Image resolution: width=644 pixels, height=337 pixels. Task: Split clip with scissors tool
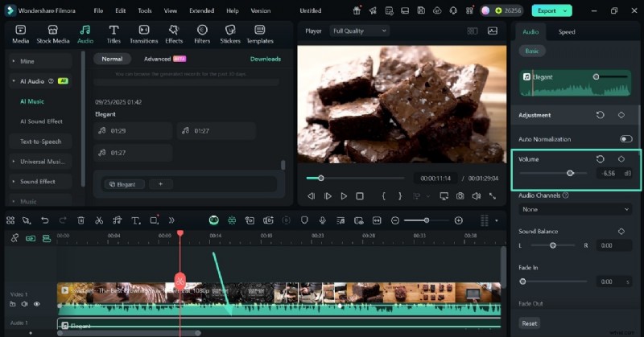99,220
